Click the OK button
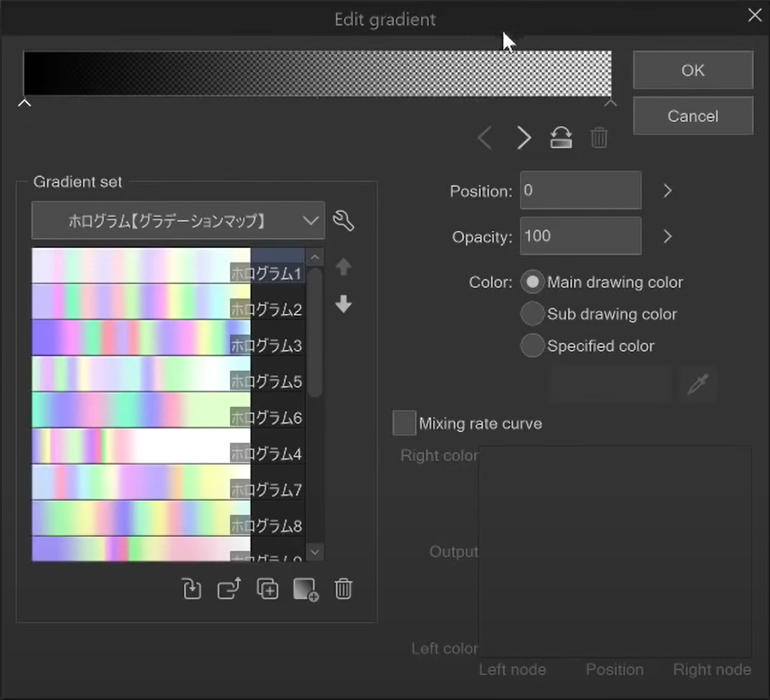This screenshot has width=770, height=700. (x=692, y=70)
